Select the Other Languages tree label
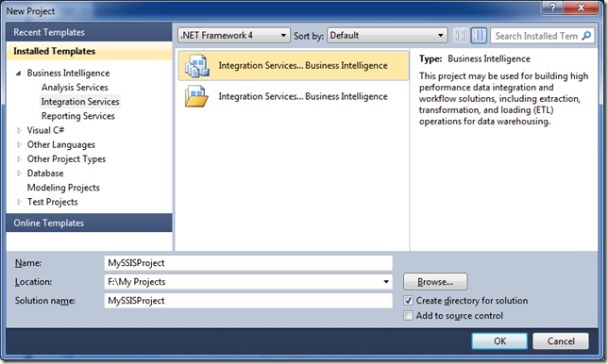Image resolution: width=608 pixels, height=364 pixels. coord(61,145)
